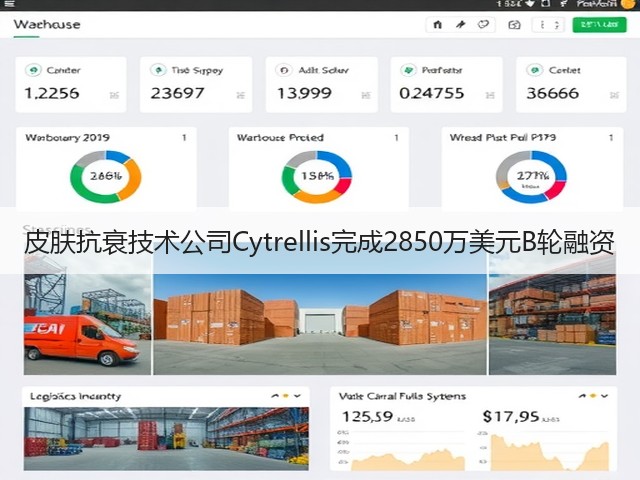Image resolution: width=640 pixels, height=480 pixels.
Task: Click number 1 on Warehouse Period card
Action: click(x=396, y=138)
